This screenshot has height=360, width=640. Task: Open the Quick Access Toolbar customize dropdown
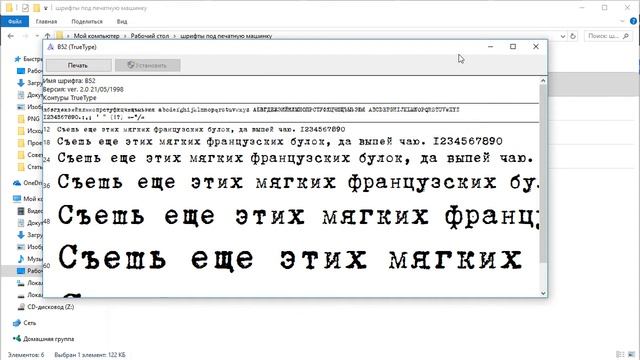[46, 8]
